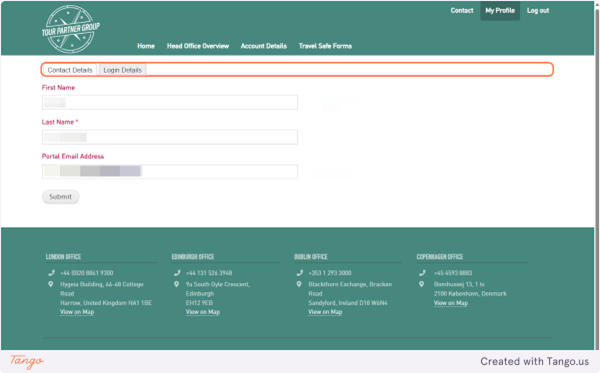Click the Copenhagen office phone icon
Screen dimensions: 600x373
click(x=422, y=273)
